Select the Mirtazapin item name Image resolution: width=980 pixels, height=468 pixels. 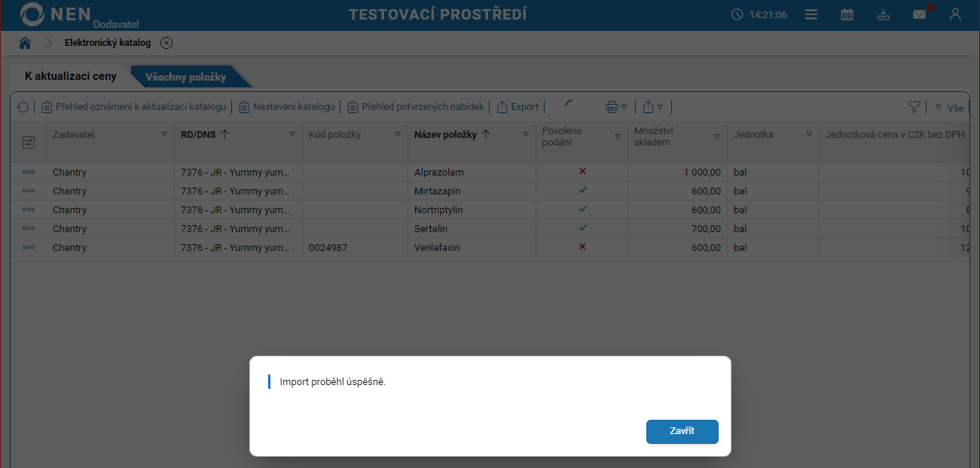click(x=438, y=191)
